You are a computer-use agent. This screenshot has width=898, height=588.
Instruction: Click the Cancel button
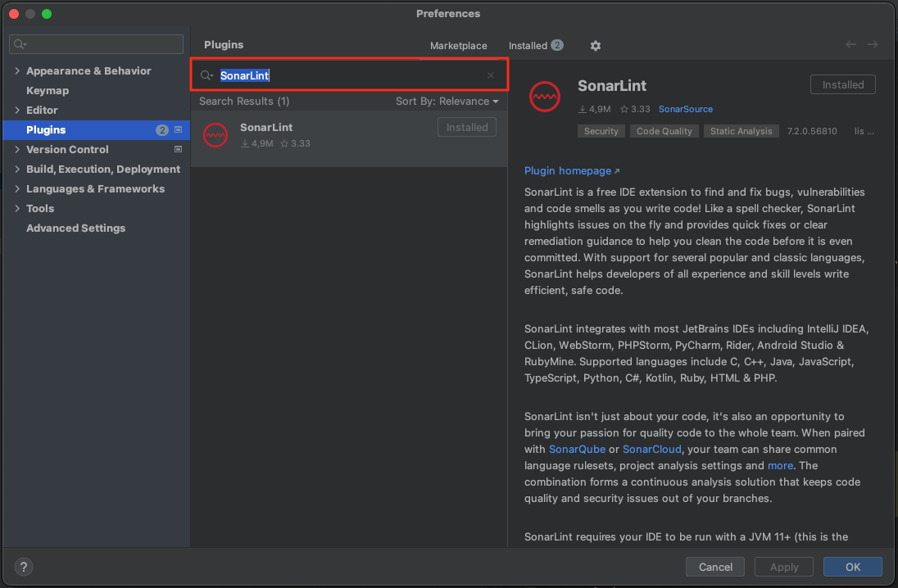pyautogui.click(x=715, y=567)
